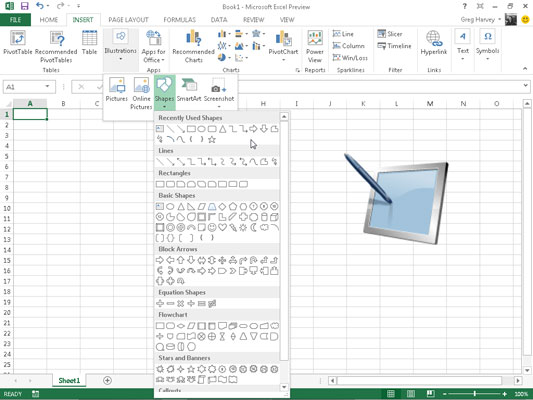Save the workbook from Quick Access toolbar
This screenshot has height=400, width=533.
tap(24, 6)
